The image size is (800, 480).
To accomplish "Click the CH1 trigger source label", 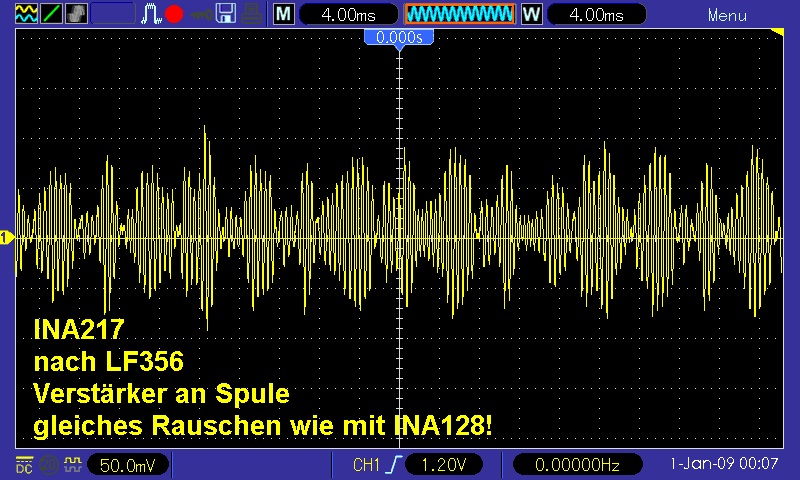I will click(366, 465).
